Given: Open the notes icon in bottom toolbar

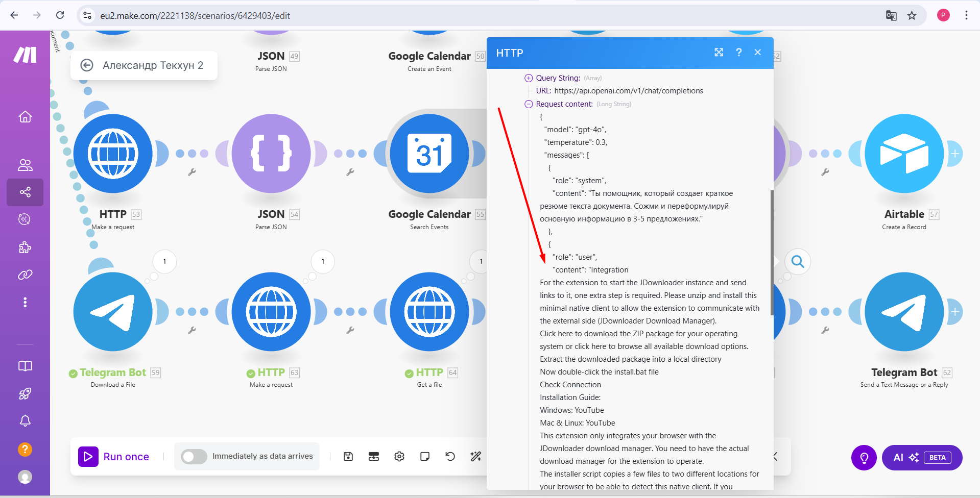Looking at the screenshot, I should click(425, 457).
